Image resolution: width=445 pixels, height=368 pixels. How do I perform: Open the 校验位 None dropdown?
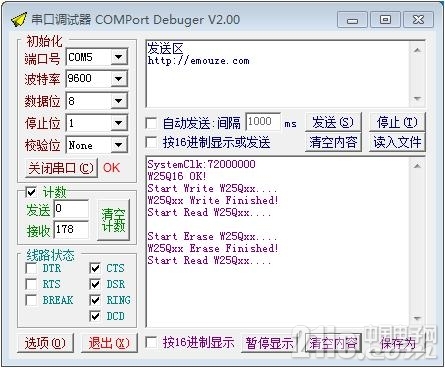pyautogui.click(x=119, y=145)
